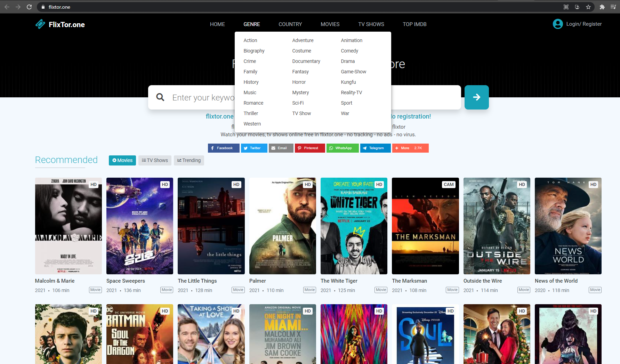The height and width of the screenshot is (364, 620).
Task: Select Game-Show genre
Action: click(x=354, y=72)
